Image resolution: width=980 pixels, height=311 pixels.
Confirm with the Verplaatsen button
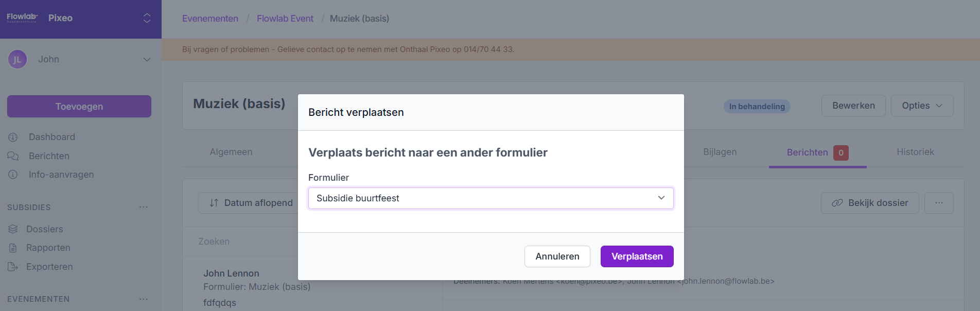[x=637, y=256]
